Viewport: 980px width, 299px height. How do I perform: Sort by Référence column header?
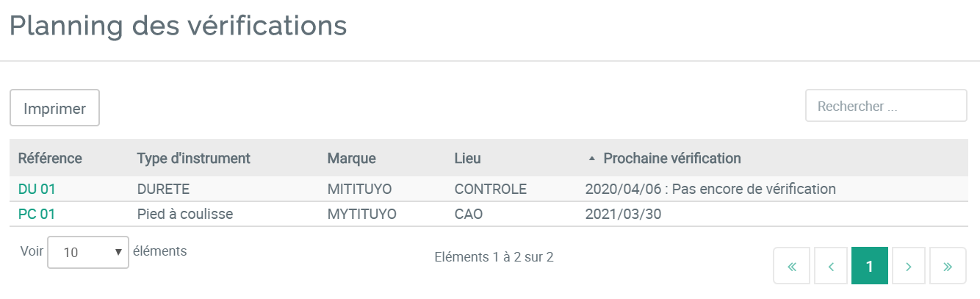click(x=50, y=158)
